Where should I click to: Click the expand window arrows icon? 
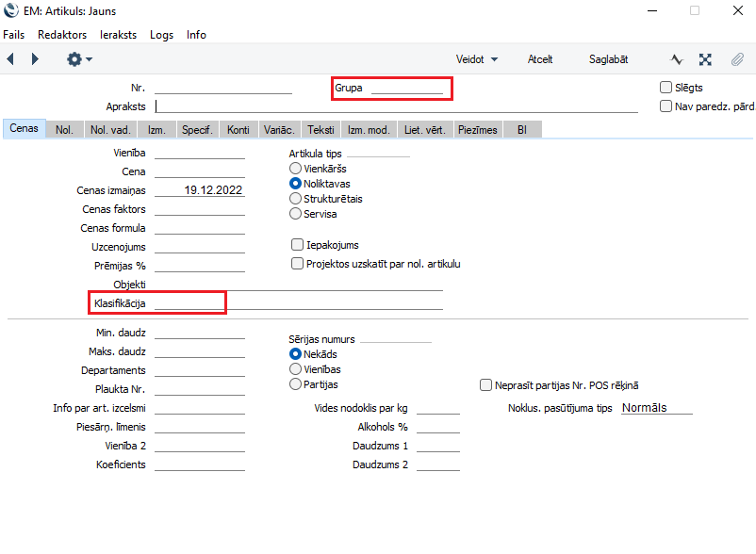pyautogui.click(x=705, y=59)
